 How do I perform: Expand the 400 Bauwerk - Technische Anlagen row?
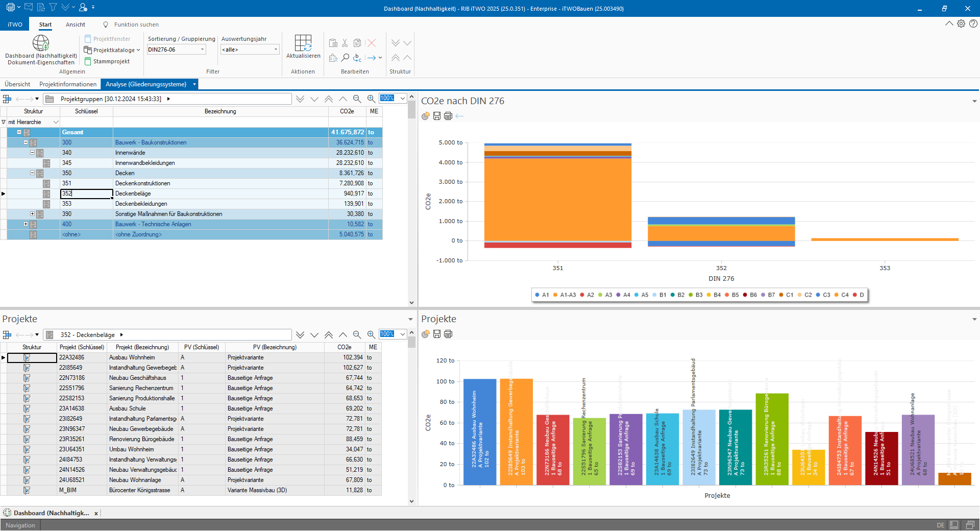(x=26, y=224)
